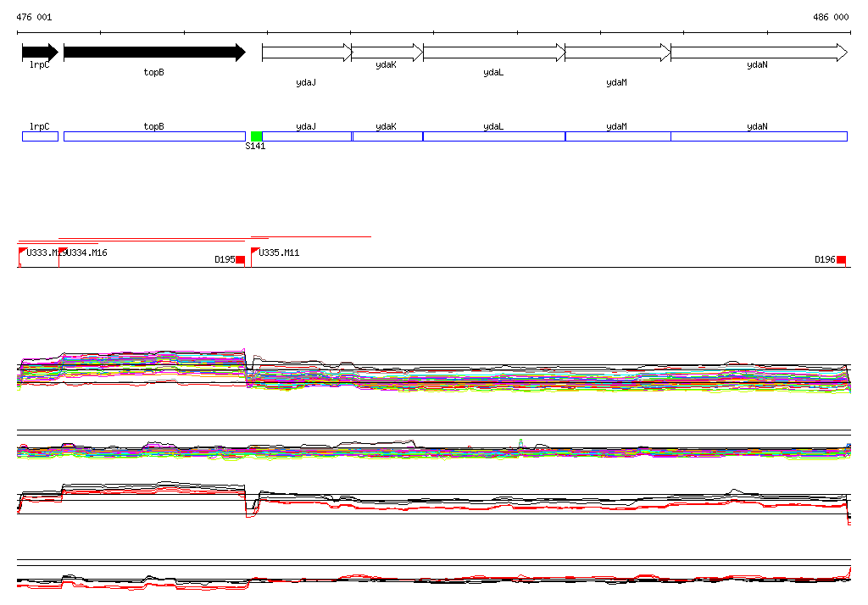Click the blue ydaJ annotation box
Image resolution: width=868 pixels, height=605 pixels.
click(307, 136)
